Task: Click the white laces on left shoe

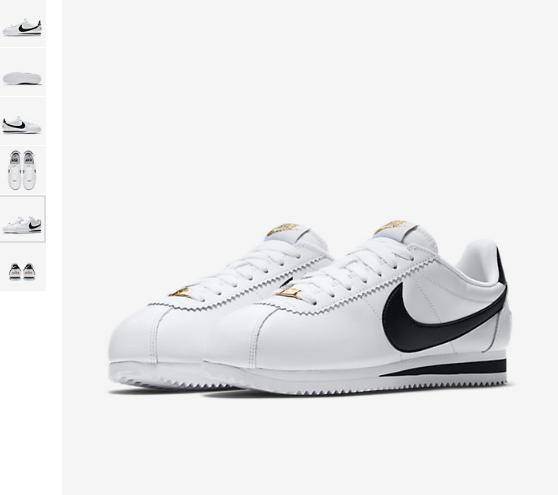Action: [249, 270]
